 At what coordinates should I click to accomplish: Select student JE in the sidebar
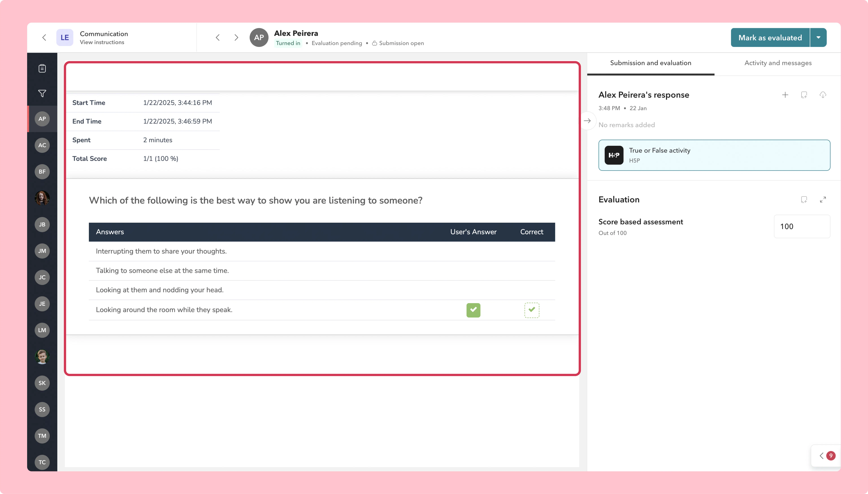pyautogui.click(x=42, y=304)
